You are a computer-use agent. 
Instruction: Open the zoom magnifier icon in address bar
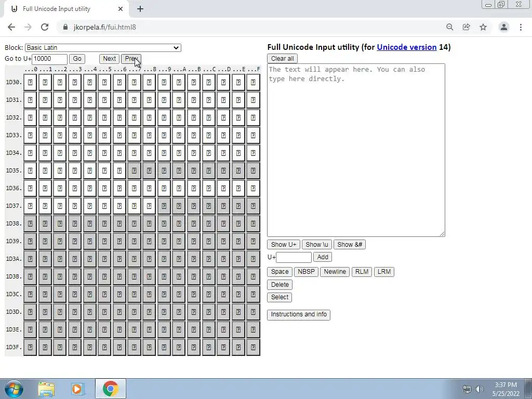click(449, 27)
